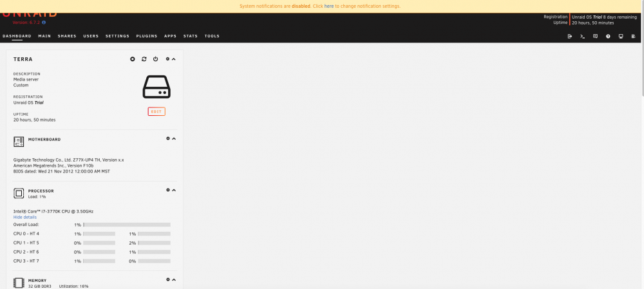Click the Logout icon in the header
Image resolution: width=644 pixels, height=289 pixels.
pos(570,36)
